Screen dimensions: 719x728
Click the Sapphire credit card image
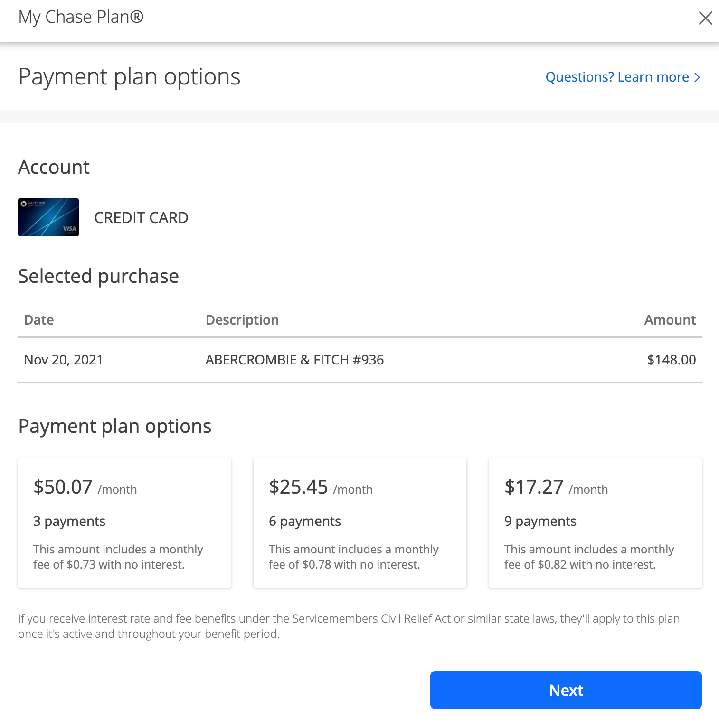(x=48, y=217)
